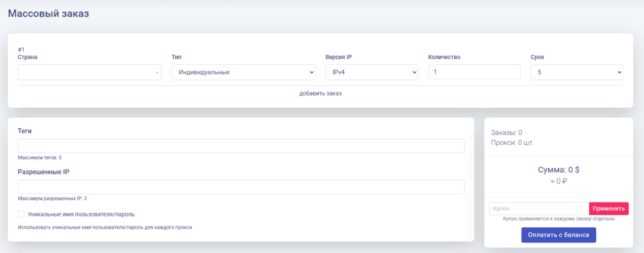Focus the Разрешенные IP input field
The width and height of the screenshot is (644, 253).
[x=241, y=187]
